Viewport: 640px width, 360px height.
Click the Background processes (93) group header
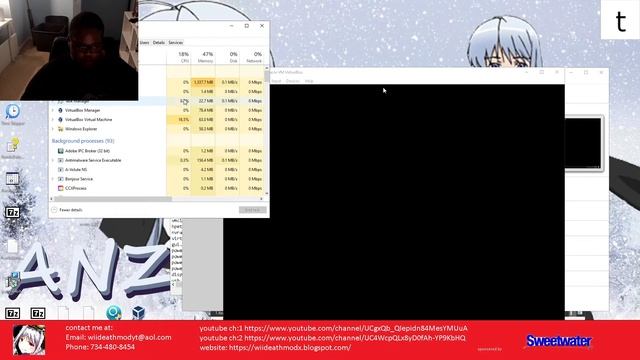(x=83, y=141)
